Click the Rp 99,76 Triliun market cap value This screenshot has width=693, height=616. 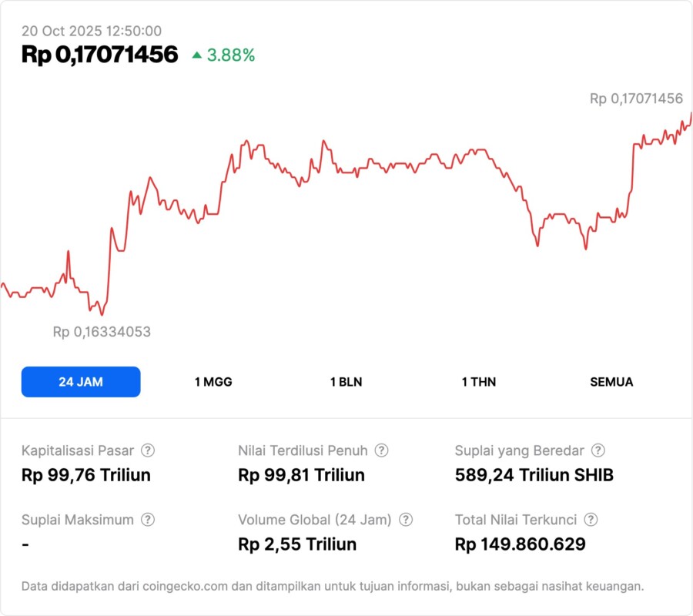point(86,475)
